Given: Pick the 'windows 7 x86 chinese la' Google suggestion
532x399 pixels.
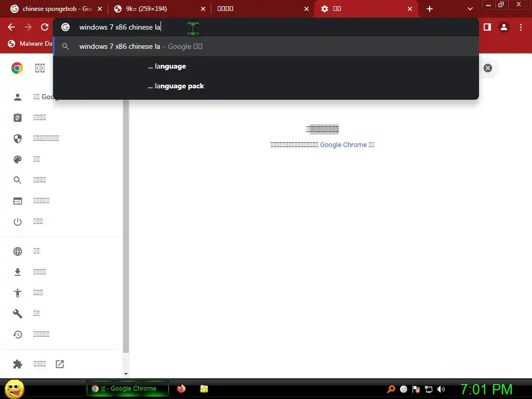Looking at the screenshot, I should pos(266,46).
